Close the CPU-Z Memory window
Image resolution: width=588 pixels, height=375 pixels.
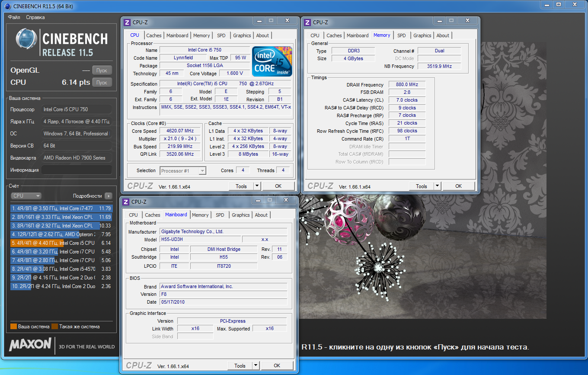(x=467, y=21)
